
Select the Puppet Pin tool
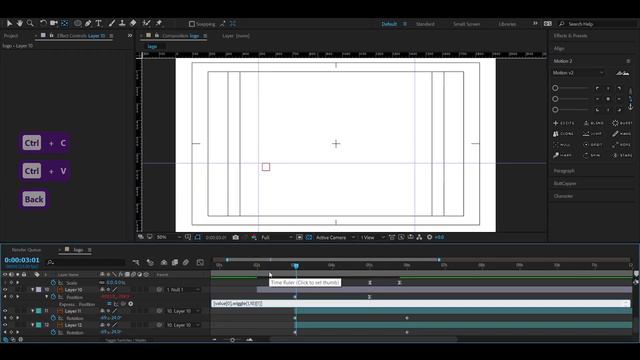tap(159, 24)
